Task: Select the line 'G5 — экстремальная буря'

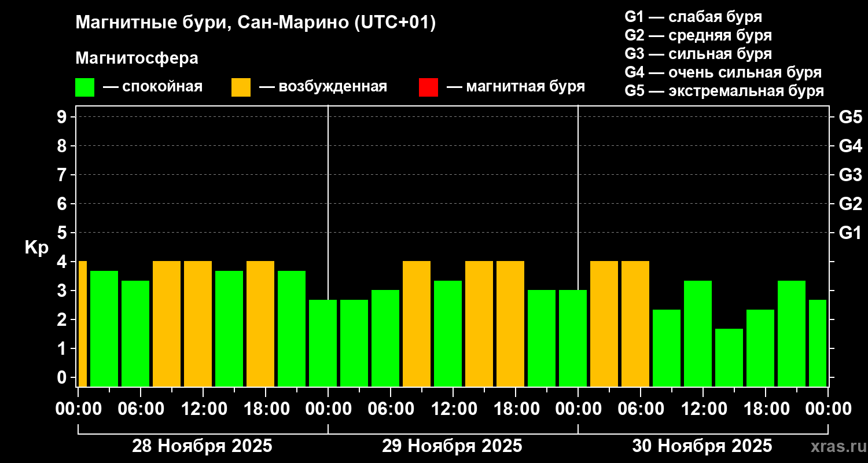Action: click(724, 91)
